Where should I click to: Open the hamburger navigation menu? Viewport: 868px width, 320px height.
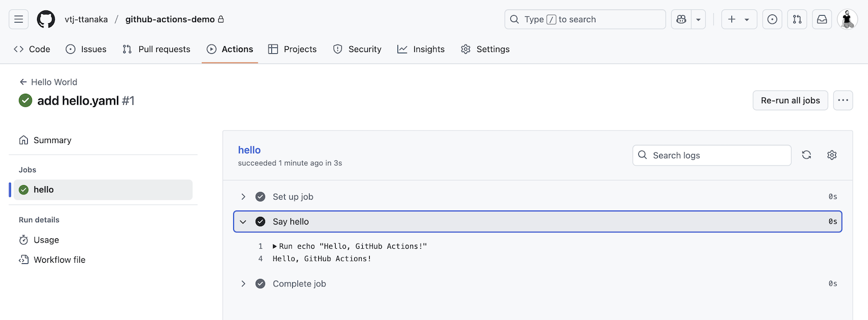[x=19, y=19]
